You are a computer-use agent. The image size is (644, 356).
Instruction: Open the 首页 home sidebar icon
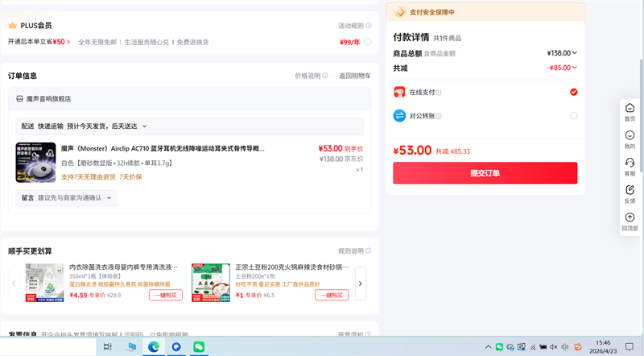tap(630, 108)
